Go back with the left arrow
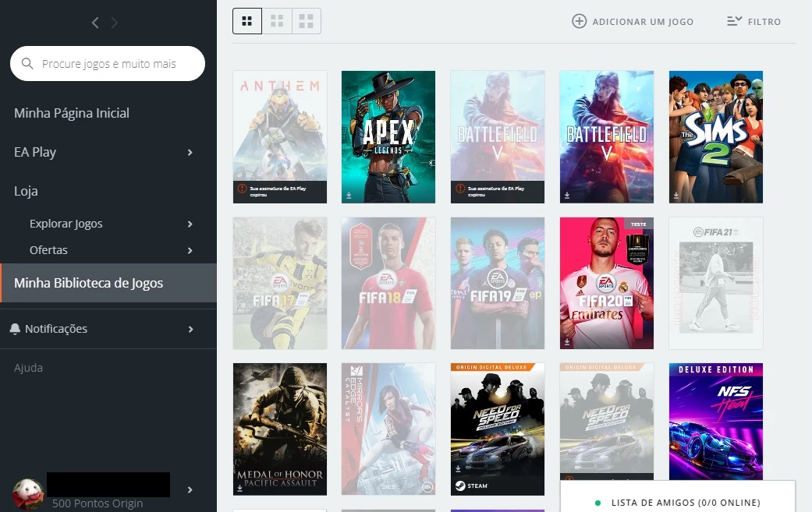The height and width of the screenshot is (512, 812). (x=95, y=23)
